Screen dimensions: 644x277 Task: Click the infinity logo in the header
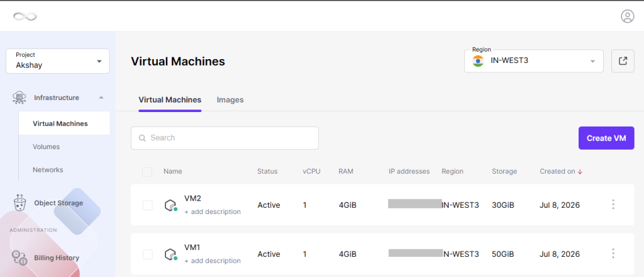click(x=25, y=16)
